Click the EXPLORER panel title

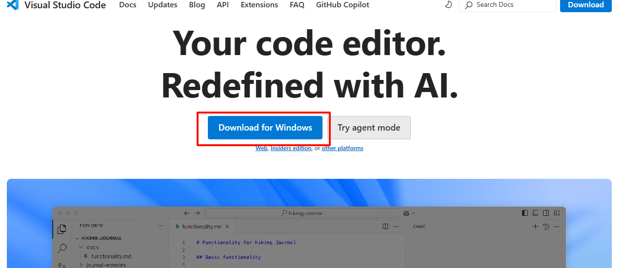91,226
